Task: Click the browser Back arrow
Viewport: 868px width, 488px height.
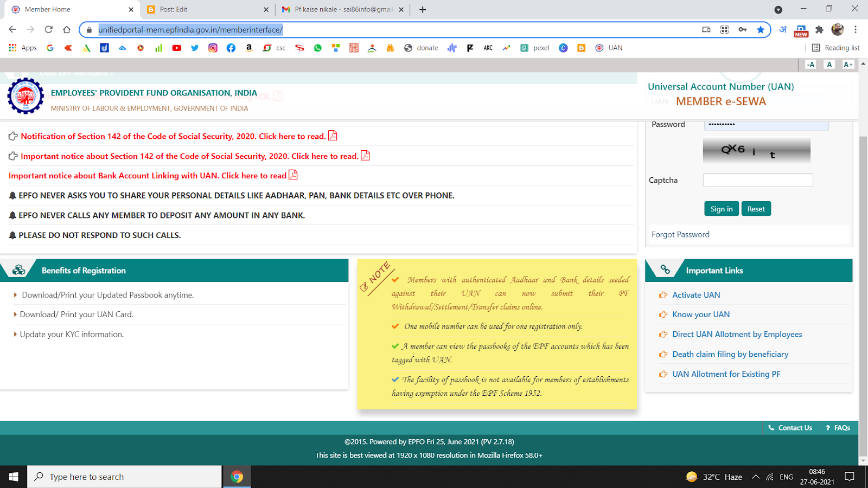Action: (x=12, y=30)
